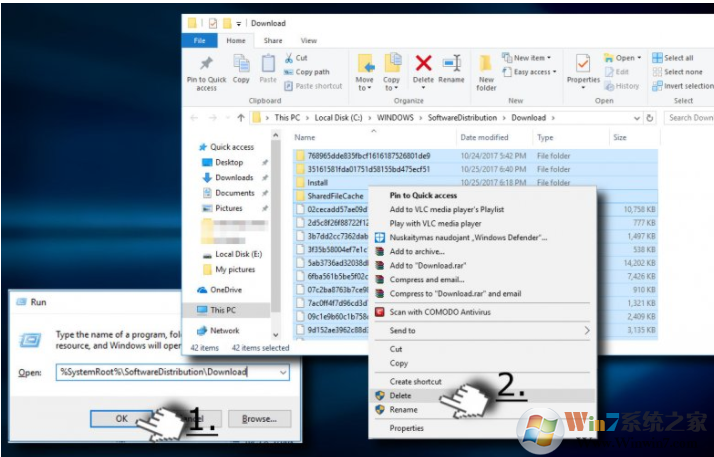Click Invert selection in the ribbon

[684, 86]
